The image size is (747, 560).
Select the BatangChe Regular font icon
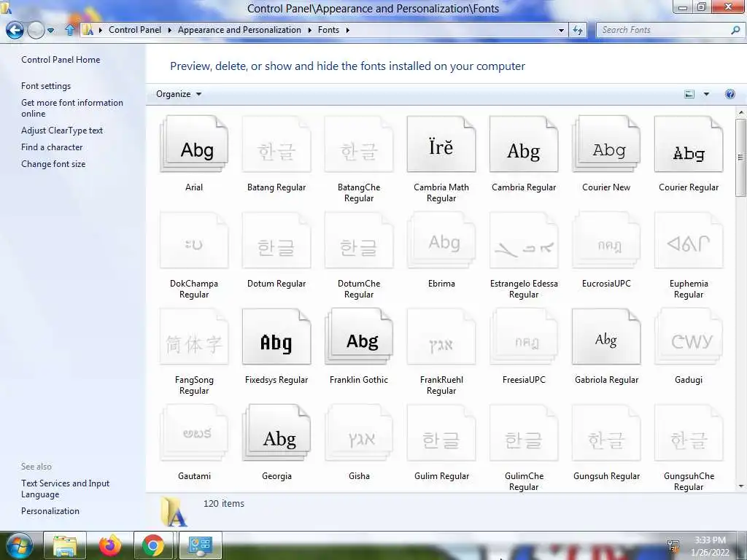pos(359,144)
